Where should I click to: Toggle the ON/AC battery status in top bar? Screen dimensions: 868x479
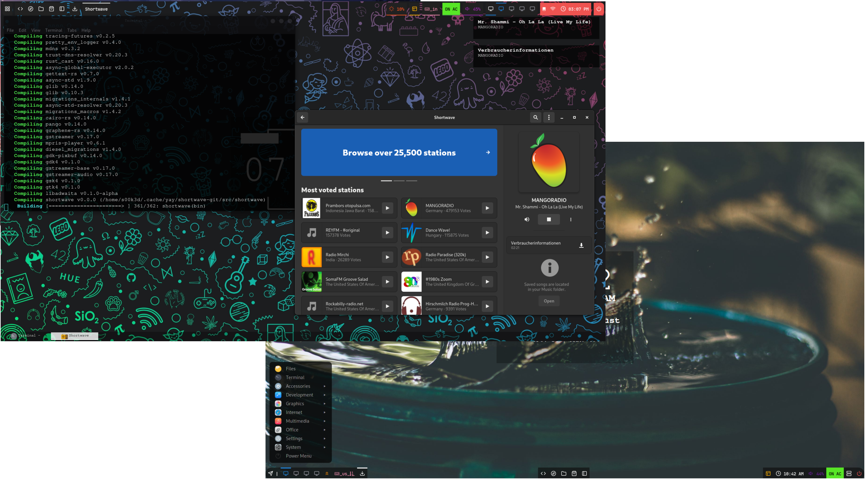(451, 8)
